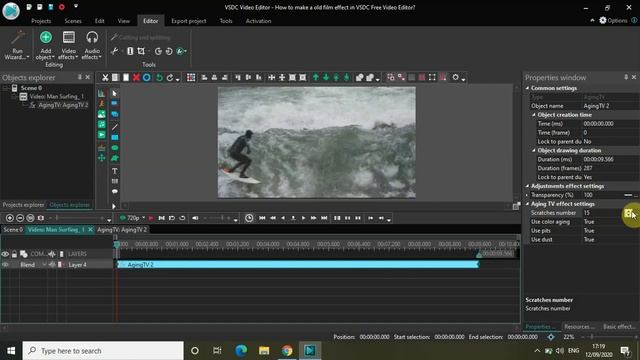This screenshot has width=640, height=360.
Task: Collapse the Common settings section
Action: (527, 88)
